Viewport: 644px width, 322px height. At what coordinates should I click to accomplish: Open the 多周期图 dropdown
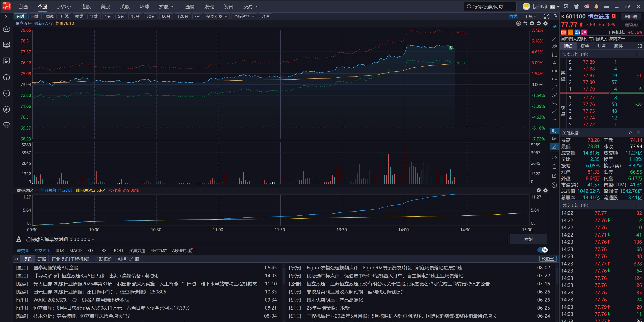tap(217, 16)
